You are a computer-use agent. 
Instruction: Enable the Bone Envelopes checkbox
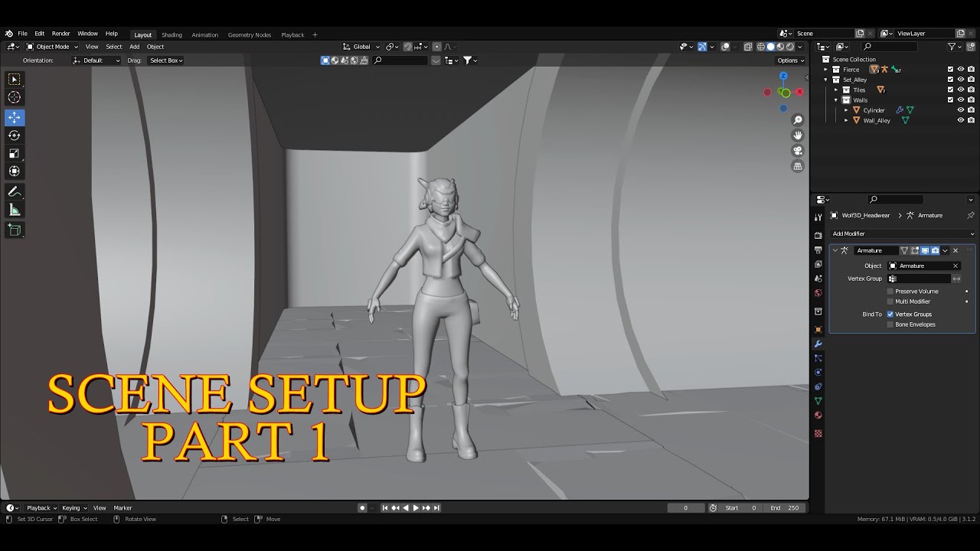[x=890, y=324]
